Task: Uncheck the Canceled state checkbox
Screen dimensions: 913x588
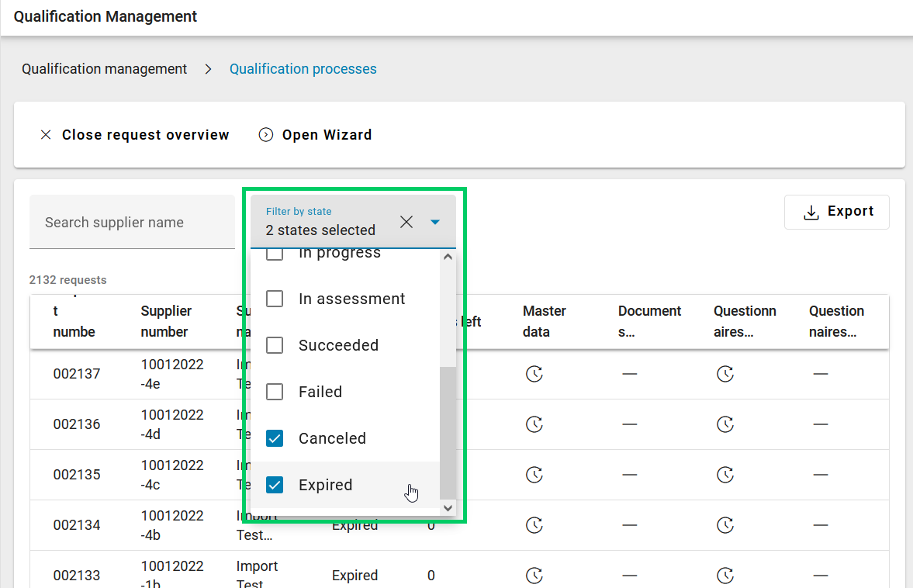Action: pyautogui.click(x=275, y=438)
